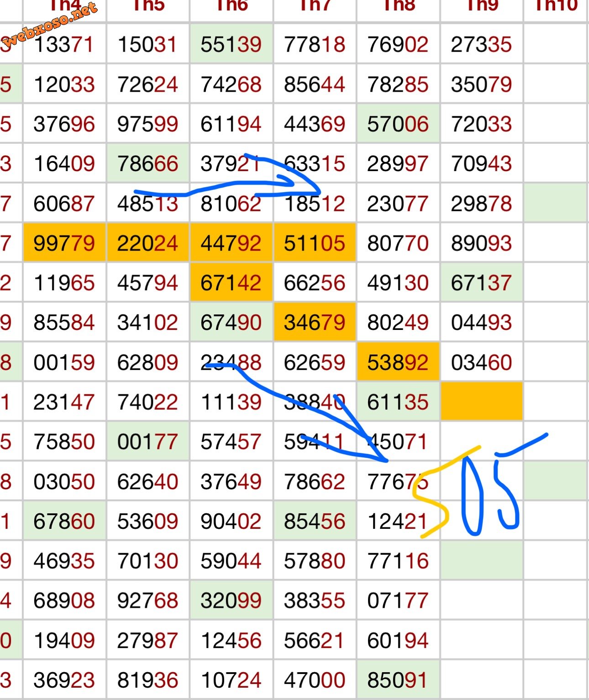The height and width of the screenshot is (700, 589).
Task: Select the green cell 85091
Action: point(398,680)
